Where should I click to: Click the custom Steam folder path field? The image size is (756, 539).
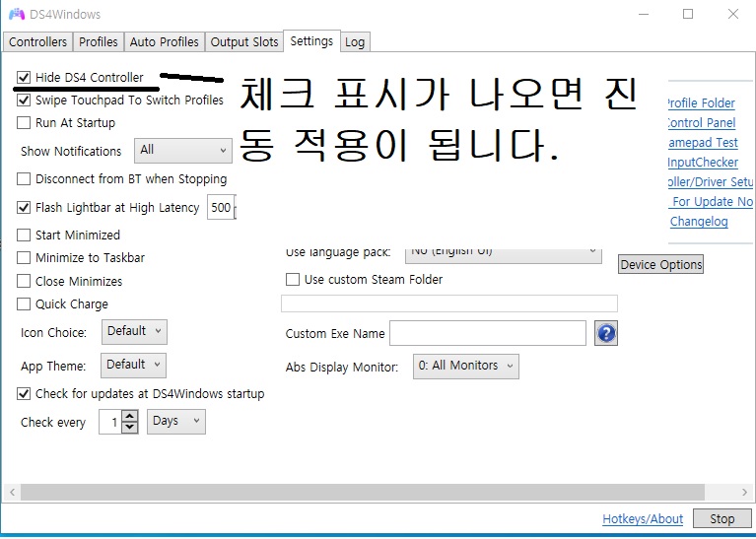[448, 303]
